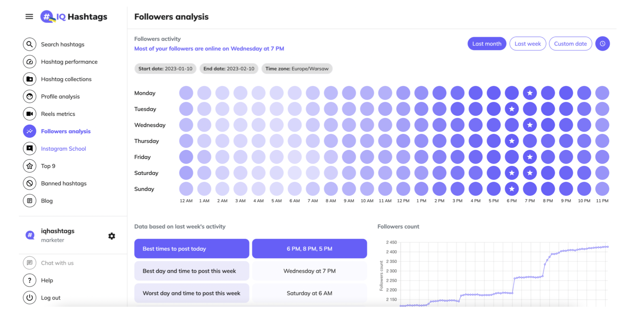Screen dimensions: 644x312
Task: Click the starred Wednesday 7 PM circle
Action: click(530, 125)
